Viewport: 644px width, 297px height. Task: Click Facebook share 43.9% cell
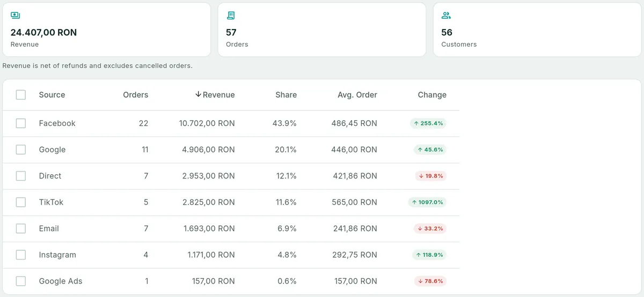tap(284, 123)
